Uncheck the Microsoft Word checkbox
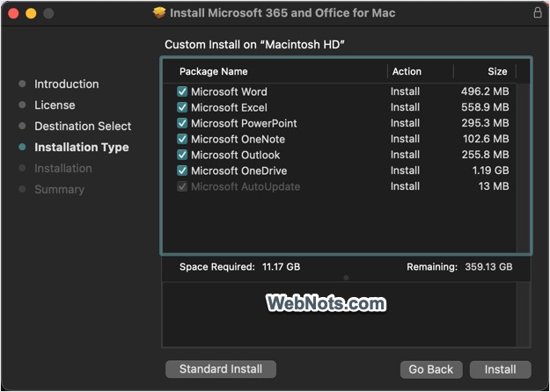 point(182,91)
